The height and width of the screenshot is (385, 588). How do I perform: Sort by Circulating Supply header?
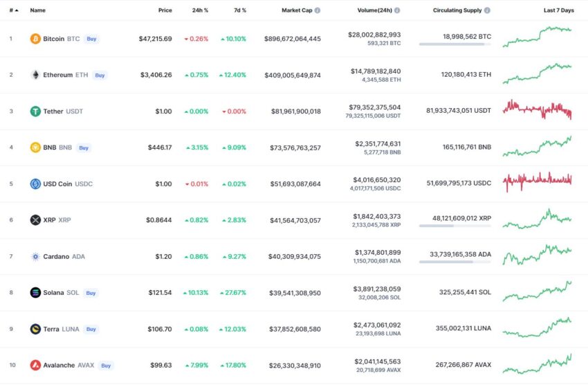click(457, 10)
